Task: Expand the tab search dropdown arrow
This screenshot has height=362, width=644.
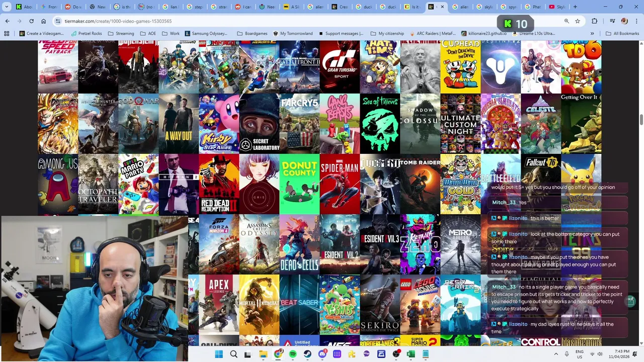Action: pyautogui.click(x=7, y=7)
